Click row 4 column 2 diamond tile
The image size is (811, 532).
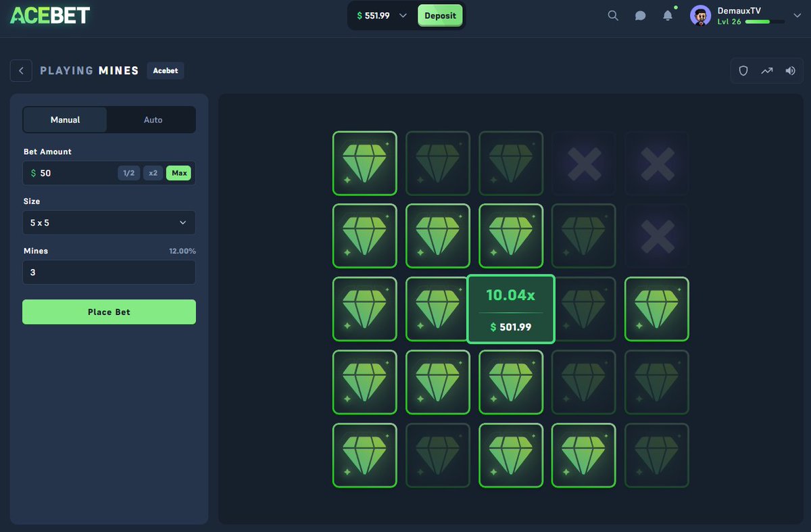tap(438, 382)
